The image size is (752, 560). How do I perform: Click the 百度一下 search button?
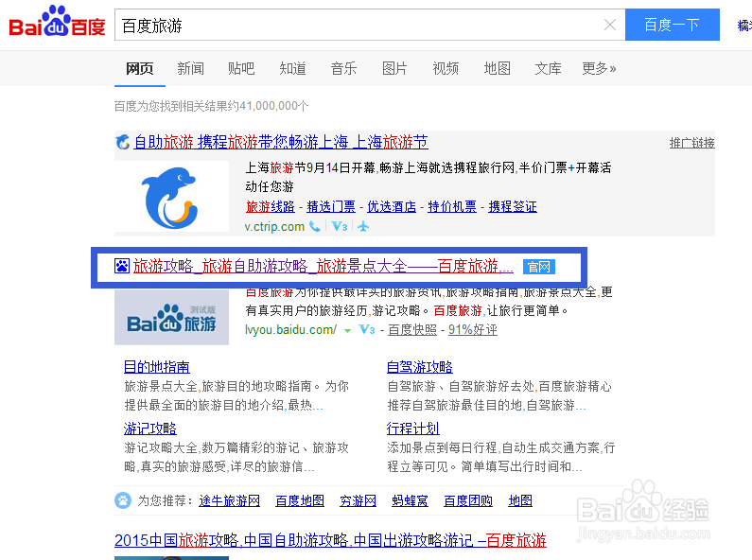click(672, 25)
